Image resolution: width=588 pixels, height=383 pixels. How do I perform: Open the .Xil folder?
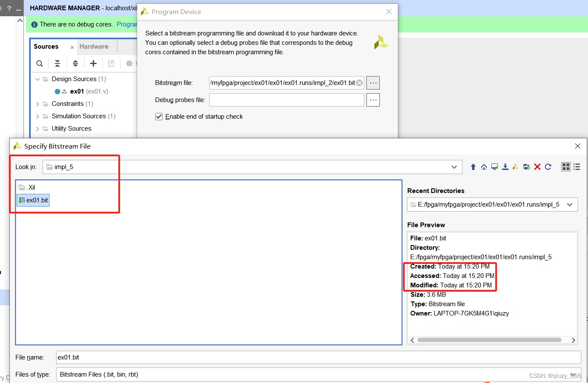(x=27, y=187)
